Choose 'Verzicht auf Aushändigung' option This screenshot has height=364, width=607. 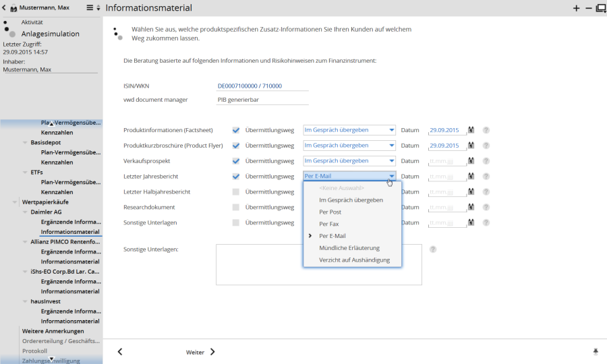[x=354, y=260]
